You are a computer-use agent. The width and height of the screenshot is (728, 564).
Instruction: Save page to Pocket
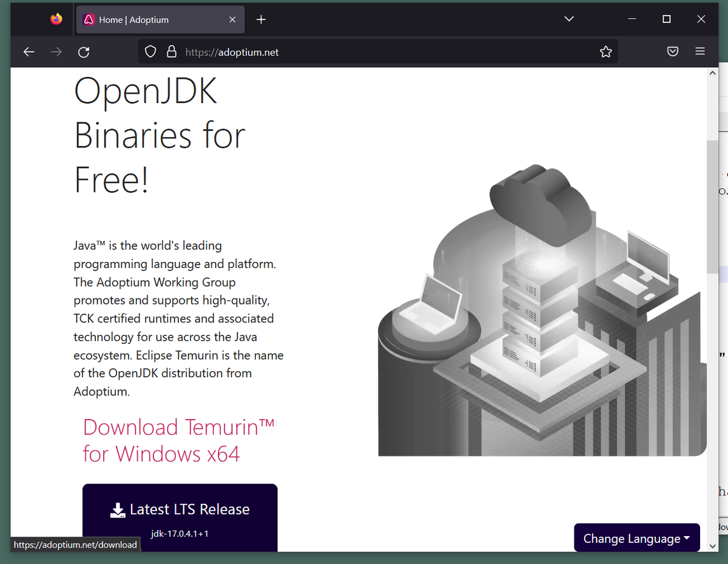pos(673,52)
